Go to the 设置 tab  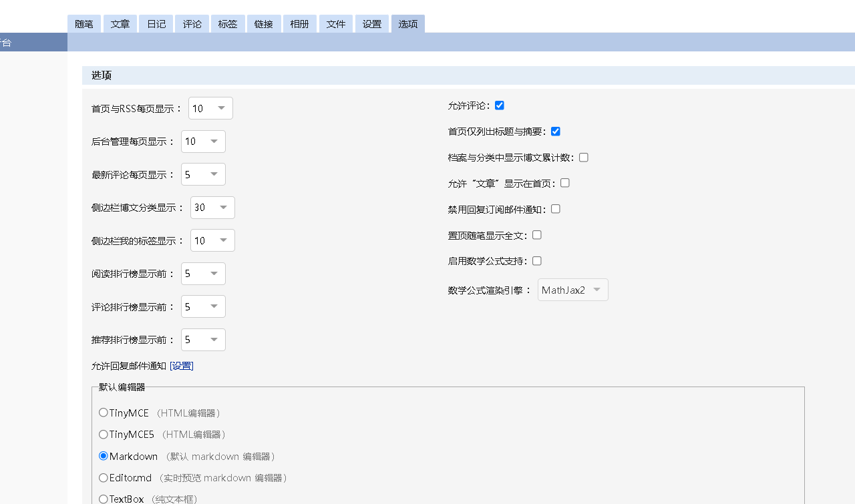372,24
